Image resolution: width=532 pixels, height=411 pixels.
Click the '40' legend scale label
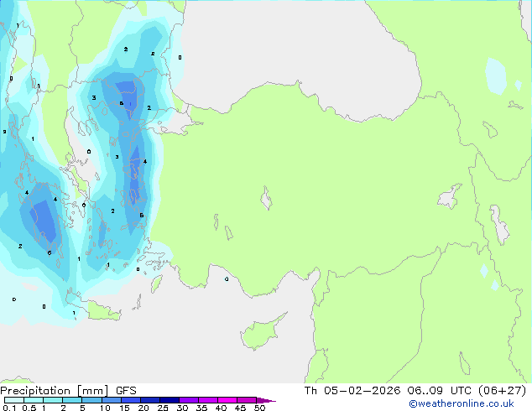(x=221, y=408)
